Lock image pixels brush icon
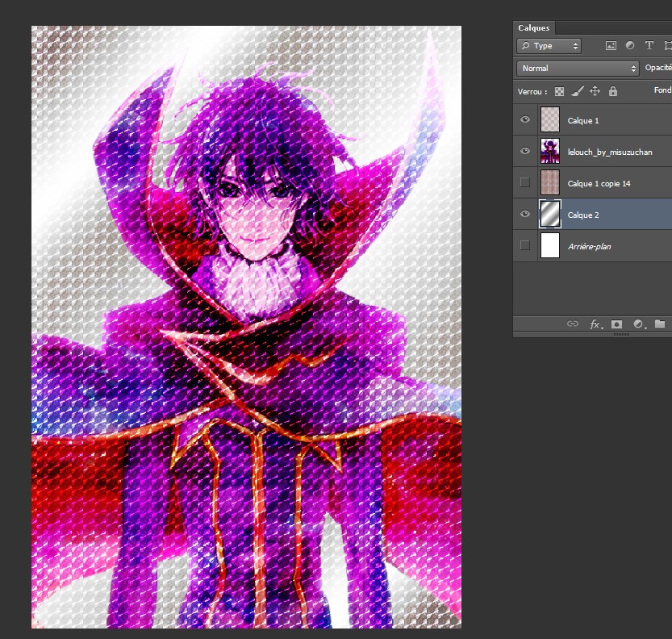 [x=578, y=91]
